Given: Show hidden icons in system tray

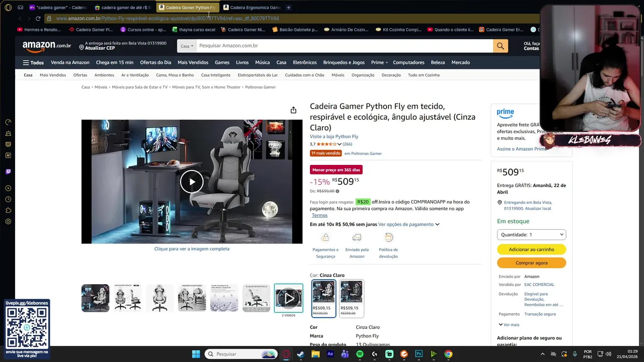Looking at the screenshot, I should 541,354.
